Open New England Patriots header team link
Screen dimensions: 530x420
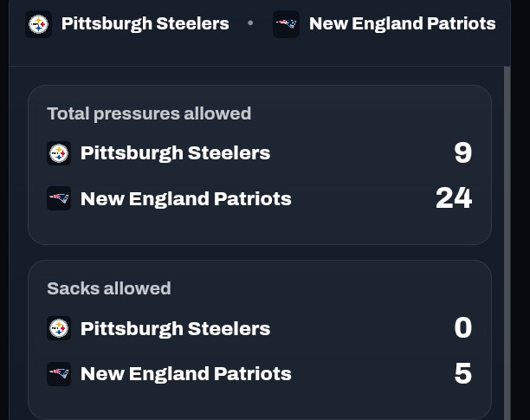(x=402, y=23)
